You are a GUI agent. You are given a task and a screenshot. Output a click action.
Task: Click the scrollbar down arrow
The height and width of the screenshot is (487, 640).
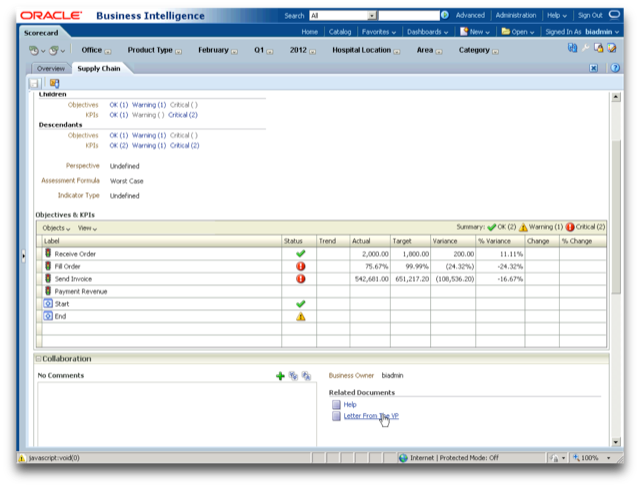(616, 442)
